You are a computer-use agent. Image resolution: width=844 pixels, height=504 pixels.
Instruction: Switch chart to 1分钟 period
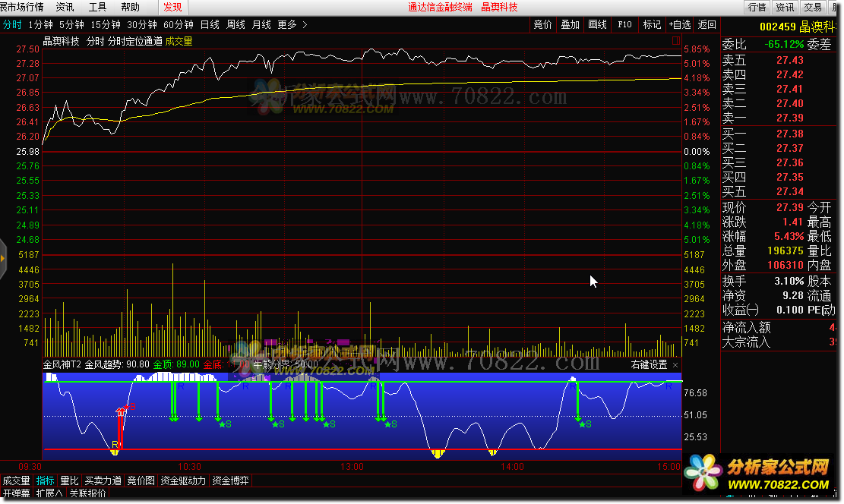click(40, 25)
